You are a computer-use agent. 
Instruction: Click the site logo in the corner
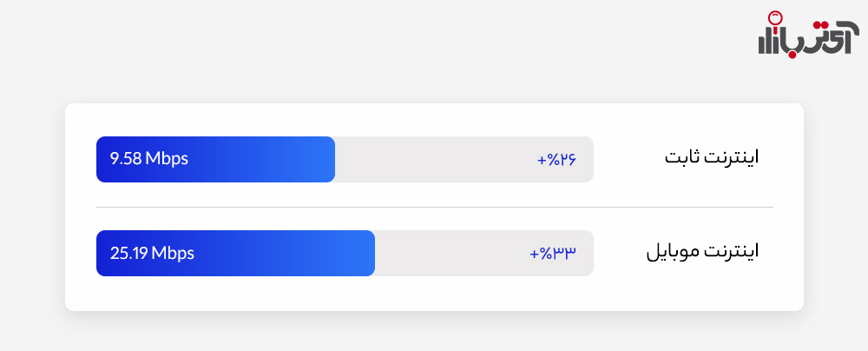click(808, 35)
